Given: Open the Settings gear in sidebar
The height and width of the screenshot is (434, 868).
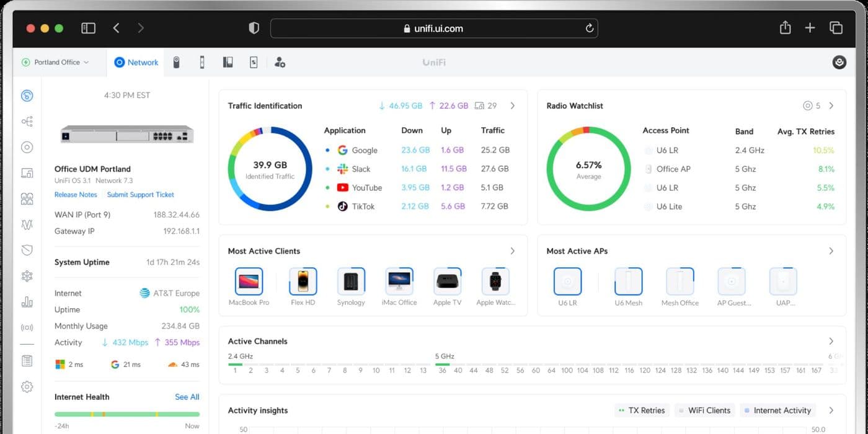Looking at the screenshot, I should 27,387.
